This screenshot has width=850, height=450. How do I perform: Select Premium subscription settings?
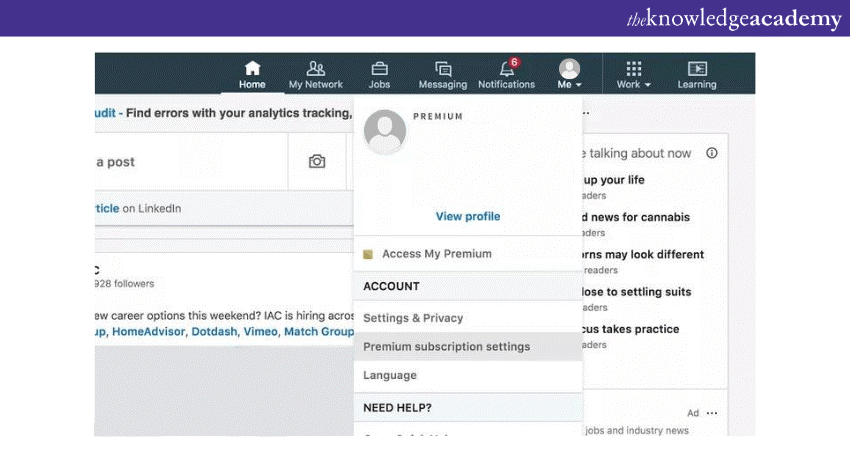point(446,347)
